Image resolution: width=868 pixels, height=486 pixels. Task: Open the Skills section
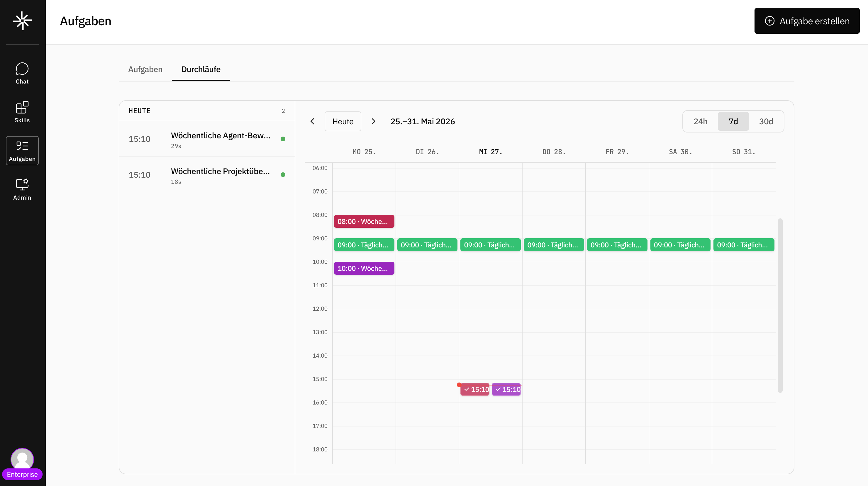pos(22,112)
